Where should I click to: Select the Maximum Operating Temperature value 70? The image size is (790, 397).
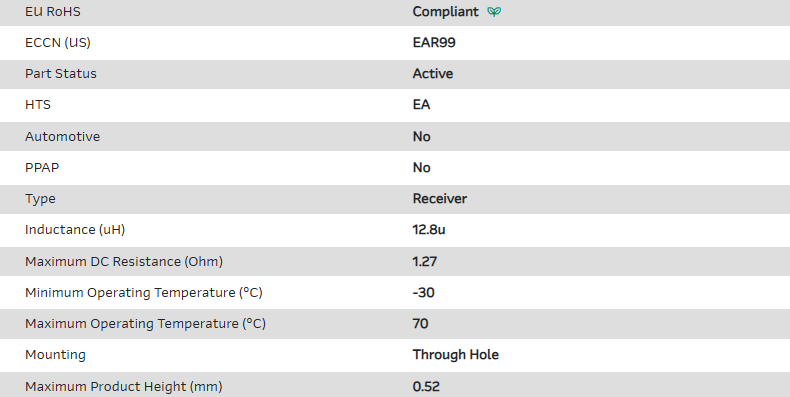point(420,323)
